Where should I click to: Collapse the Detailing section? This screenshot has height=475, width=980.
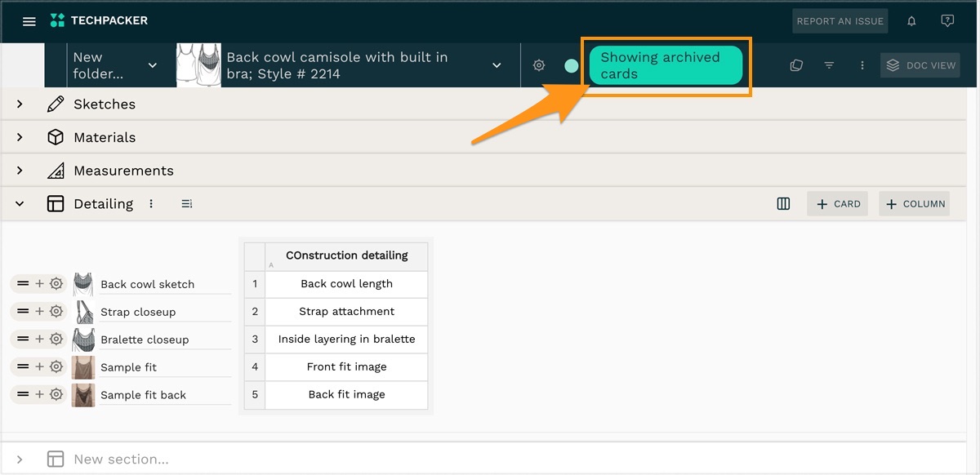pos(20,204)
